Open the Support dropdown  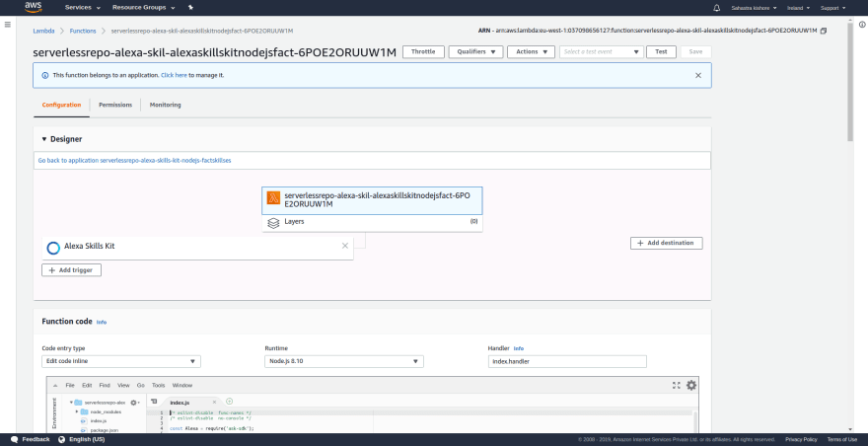point(832,8)
